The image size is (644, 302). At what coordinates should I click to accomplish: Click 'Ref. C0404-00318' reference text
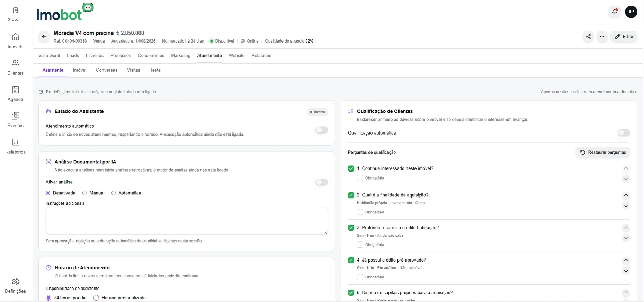point(70,41)
